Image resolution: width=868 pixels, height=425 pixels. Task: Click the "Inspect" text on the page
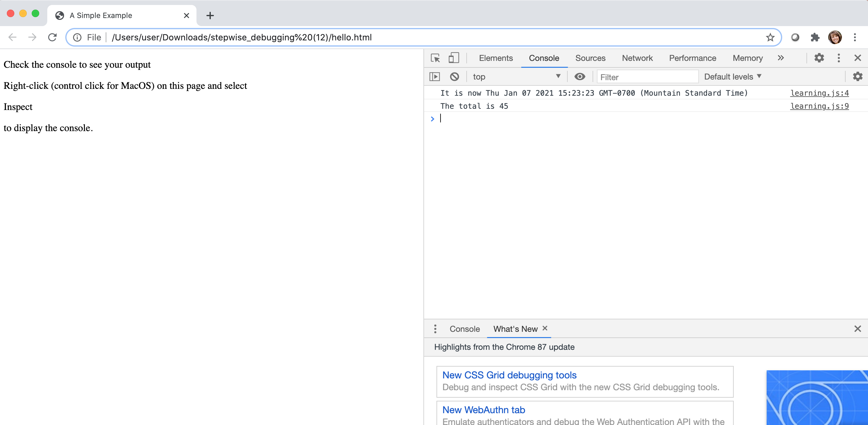pyautogui.click(x=18, y=107)
